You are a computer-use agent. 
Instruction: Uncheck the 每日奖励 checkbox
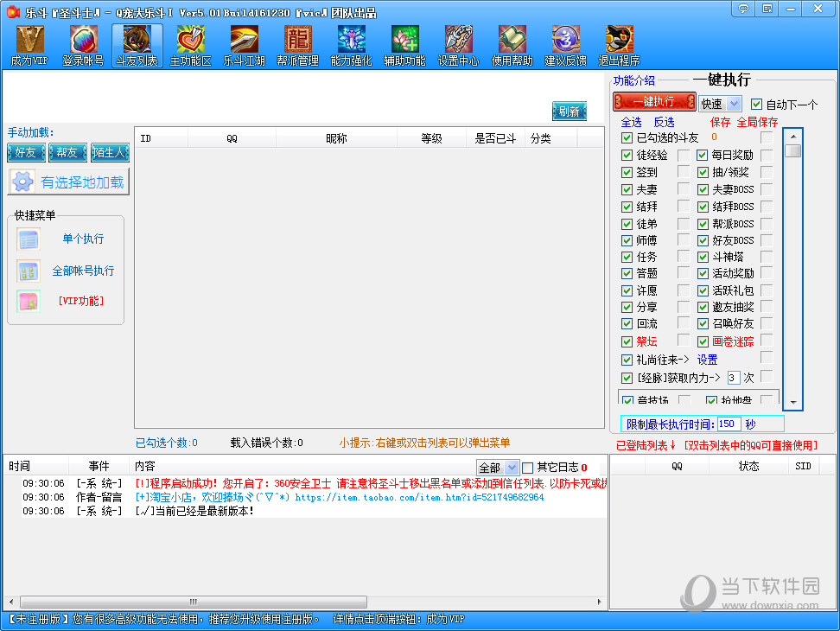[x=703, y=156]
